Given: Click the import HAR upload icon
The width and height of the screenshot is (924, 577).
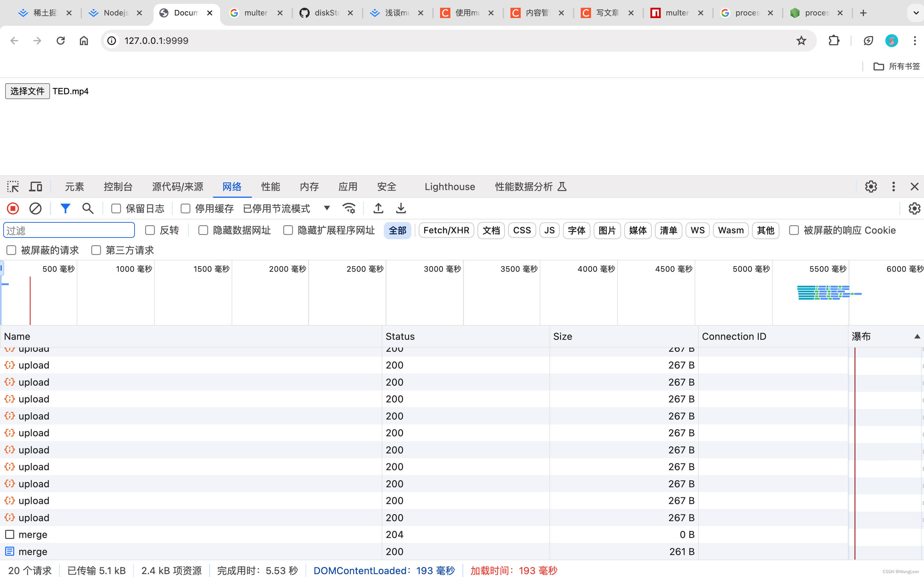Looking at the screenshot, I should pos(378,208).
